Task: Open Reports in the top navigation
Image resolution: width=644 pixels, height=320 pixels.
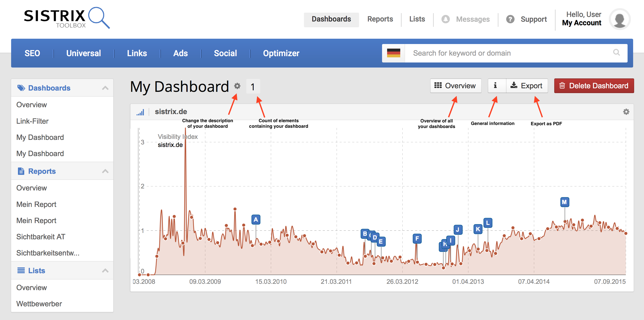Action: [380, 19]
